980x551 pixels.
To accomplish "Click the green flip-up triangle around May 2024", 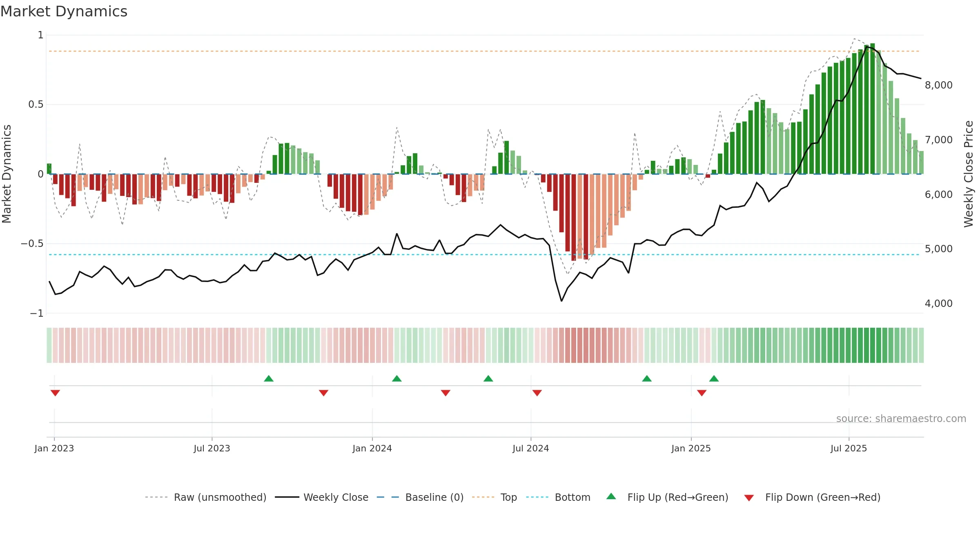I will point(488,379).
